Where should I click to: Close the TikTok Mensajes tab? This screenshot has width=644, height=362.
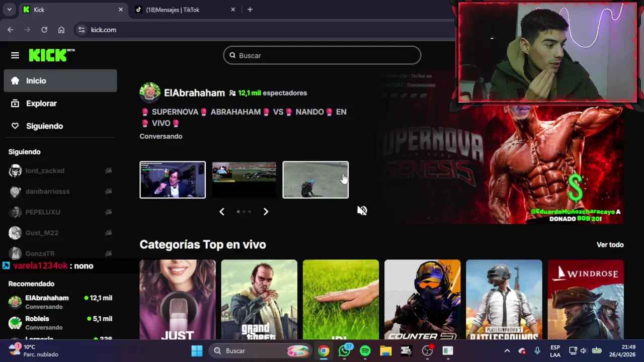[233, 10]
